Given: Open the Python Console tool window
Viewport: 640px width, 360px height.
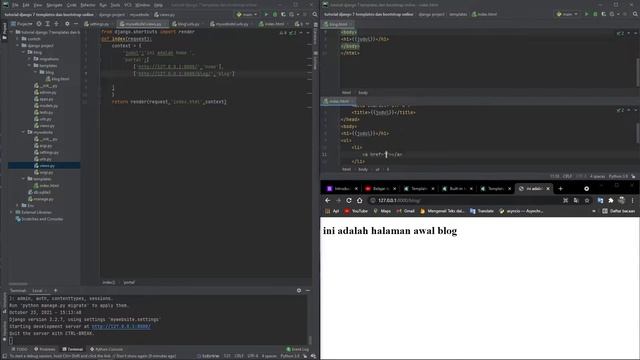Looking at the screenshot, I should (106, 349).
